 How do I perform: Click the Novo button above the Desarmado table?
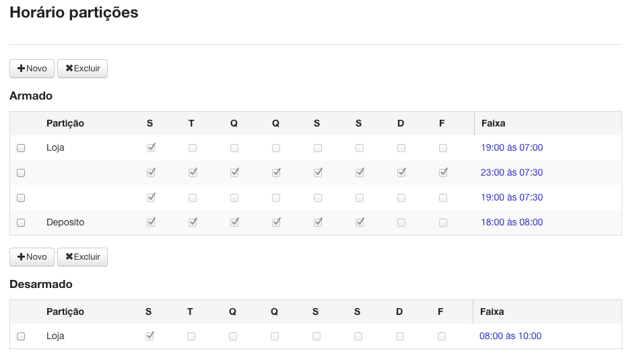[32, 257]
